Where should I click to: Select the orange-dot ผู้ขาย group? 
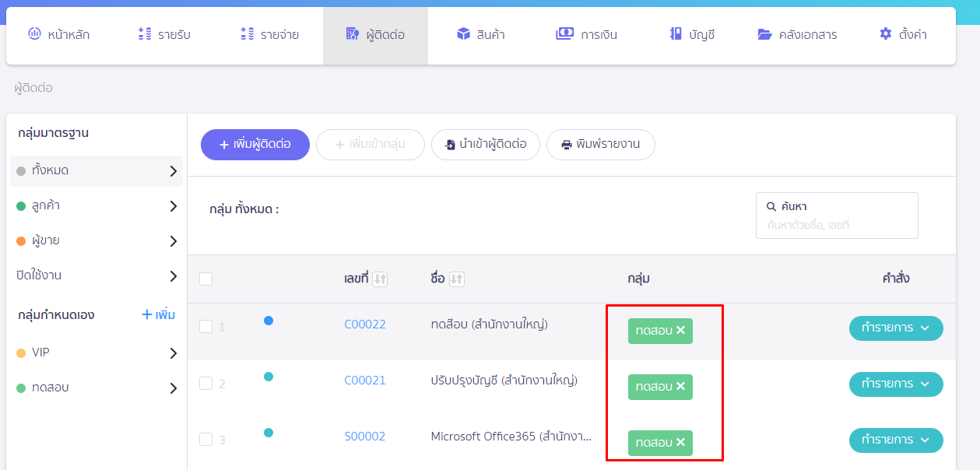click(45, 240)
